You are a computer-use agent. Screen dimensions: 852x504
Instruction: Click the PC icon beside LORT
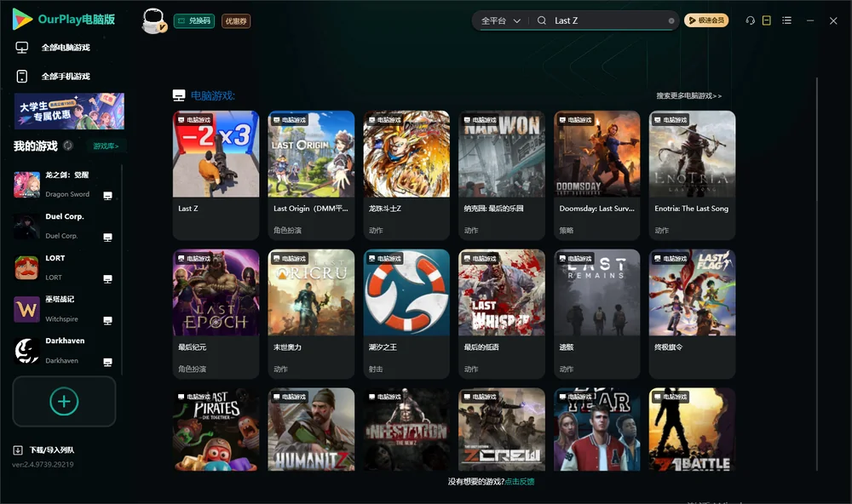(x=107, y=279)
